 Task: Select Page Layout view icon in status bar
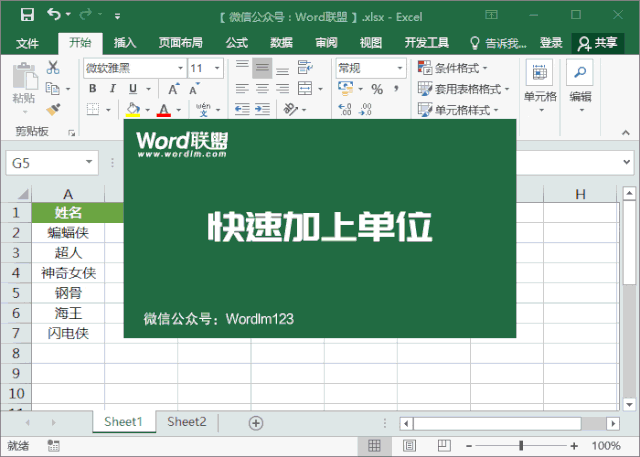(x=409, y=446)
